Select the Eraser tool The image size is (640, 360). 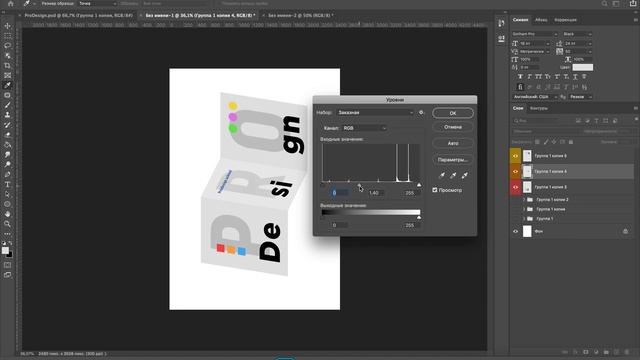(x=7, y=135)
